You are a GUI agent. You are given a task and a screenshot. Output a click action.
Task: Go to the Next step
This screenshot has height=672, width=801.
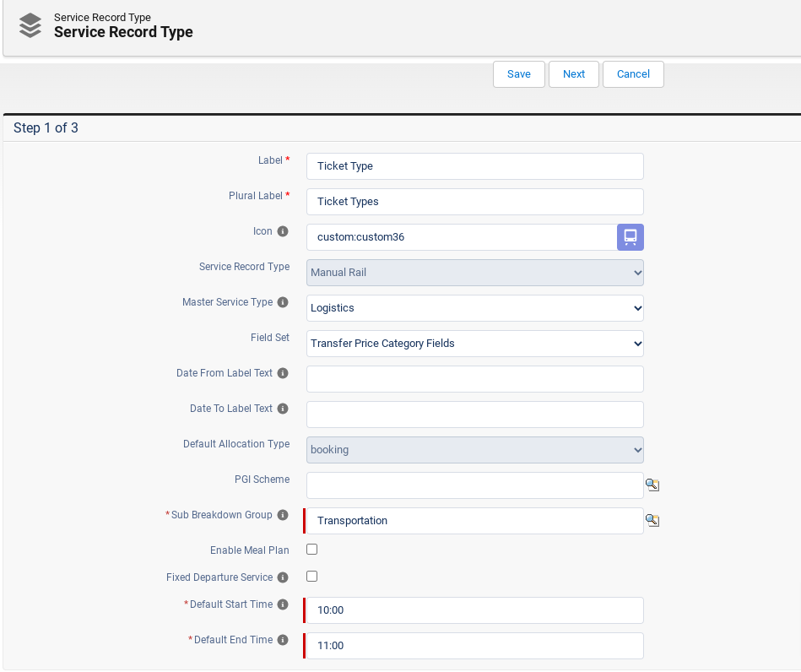click(573, 74)
